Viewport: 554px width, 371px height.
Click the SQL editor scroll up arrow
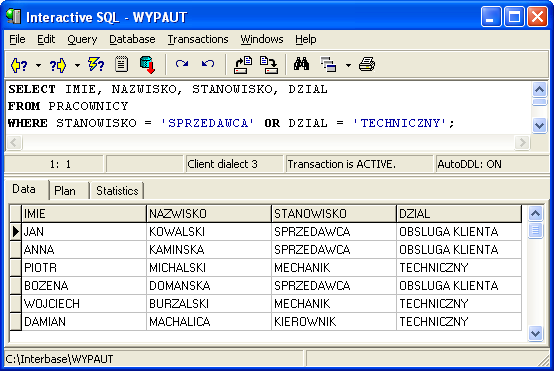[539, 90]
